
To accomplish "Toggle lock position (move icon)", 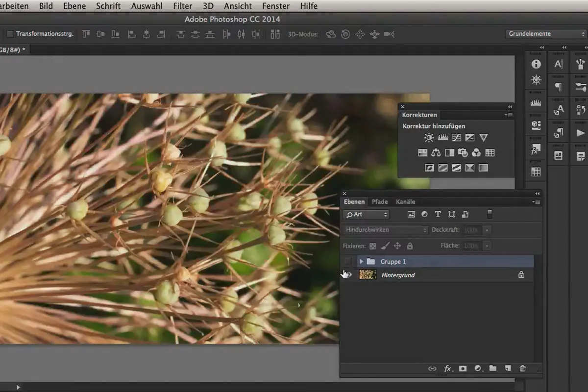I will click(x=397, y=246).
